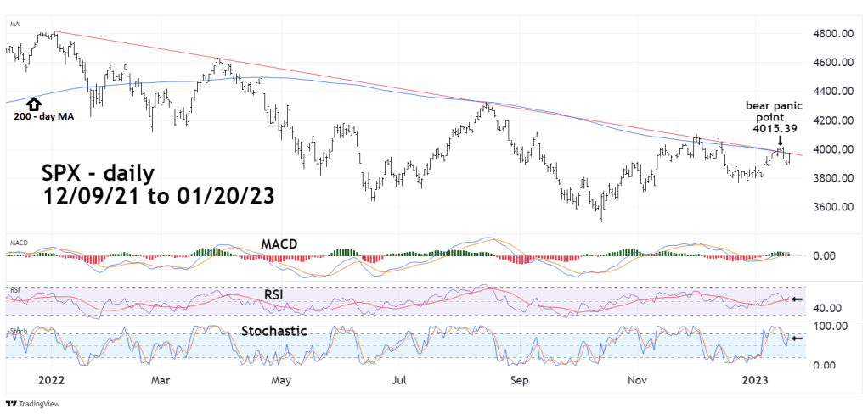The image size is (868, 414).
Task: Select the '200 - day MA' text label
Action: 43,117
